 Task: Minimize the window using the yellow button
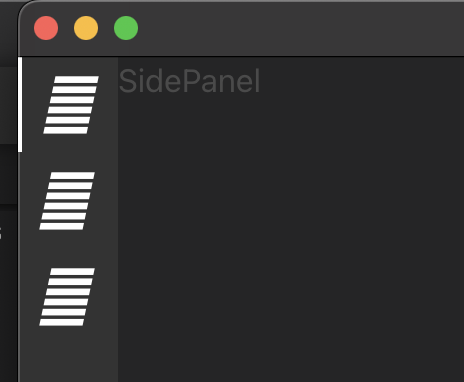pyautogui.click(x=86, y=28)
